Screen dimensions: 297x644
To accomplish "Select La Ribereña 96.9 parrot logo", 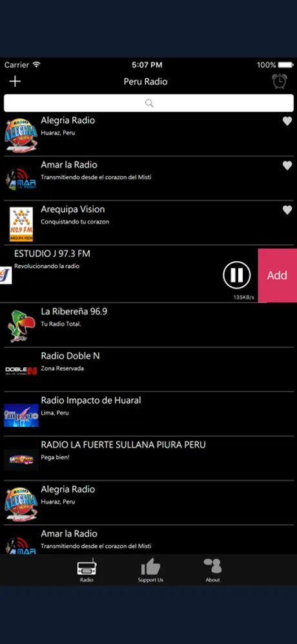I will coord(21,326).
